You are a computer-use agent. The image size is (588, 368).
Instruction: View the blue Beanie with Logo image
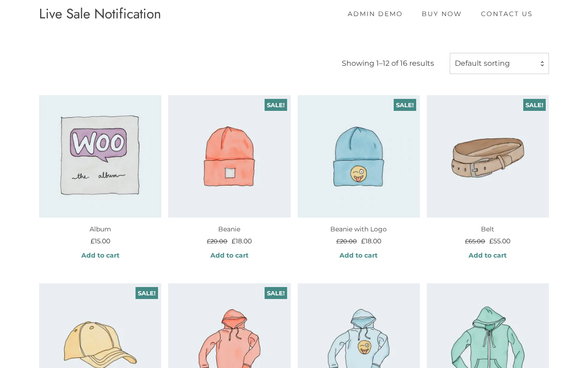[x=358, y=156]
